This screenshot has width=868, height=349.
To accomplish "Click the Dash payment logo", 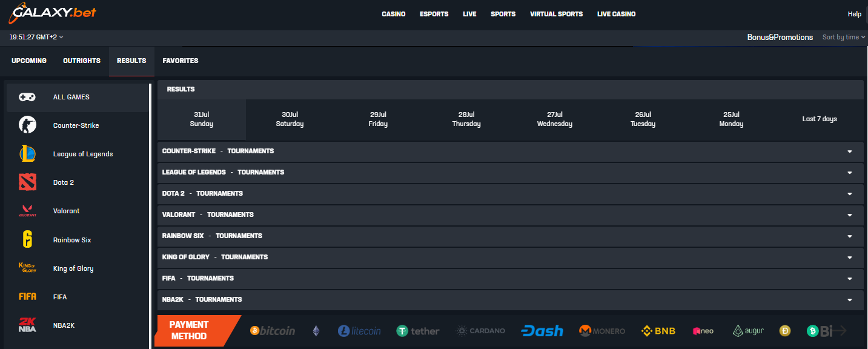I will pyautogui.click(x=542, y=331).
